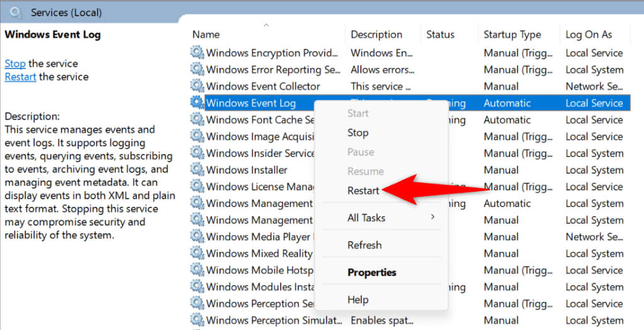
Task: Select the Windows Error Reporting Se... service name
Action: point(273,70)
